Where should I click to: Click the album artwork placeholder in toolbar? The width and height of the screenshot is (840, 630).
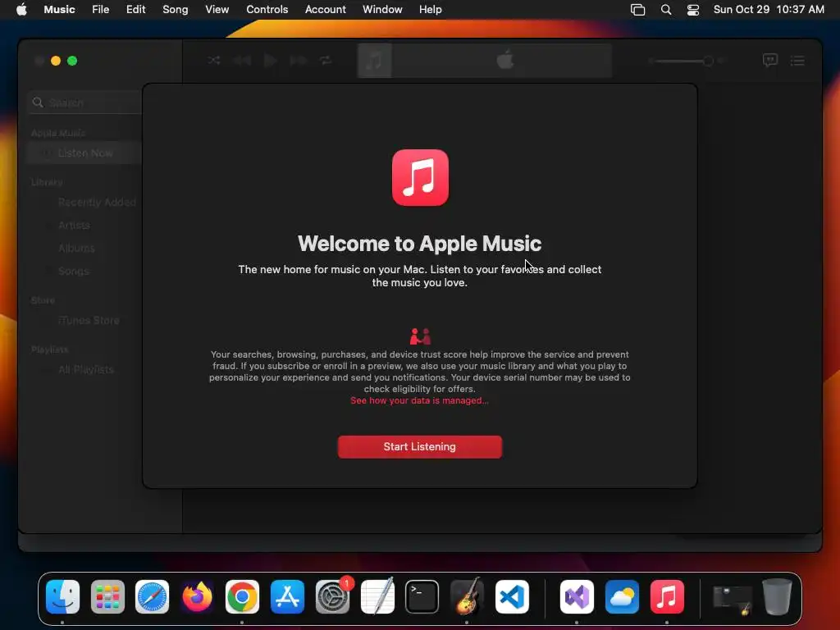coord(374,61)
